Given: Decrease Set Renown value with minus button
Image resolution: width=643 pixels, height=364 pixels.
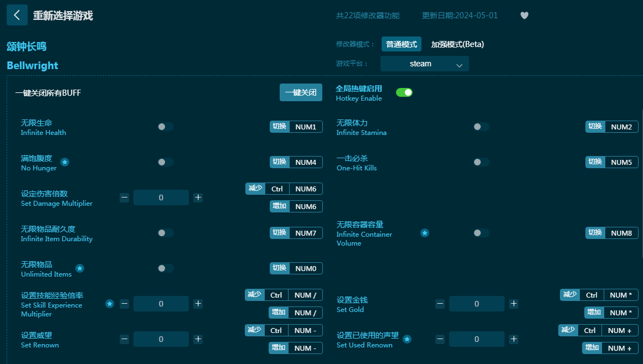Looking at the screenshot, I should coord(125,339).
